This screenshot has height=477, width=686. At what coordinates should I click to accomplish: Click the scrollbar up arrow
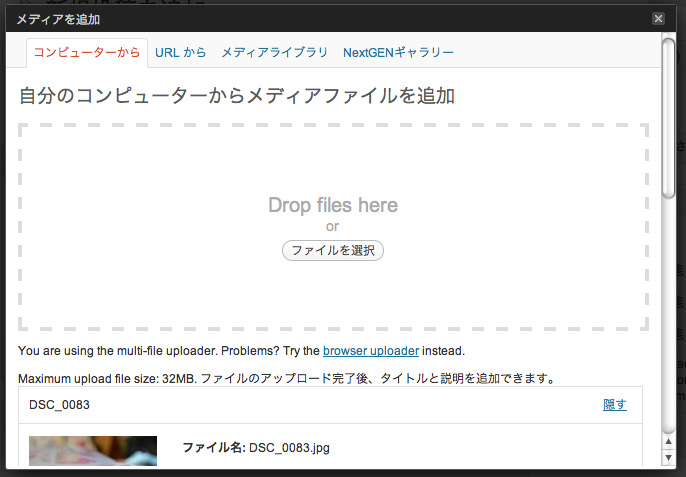(x=668, y=442)
